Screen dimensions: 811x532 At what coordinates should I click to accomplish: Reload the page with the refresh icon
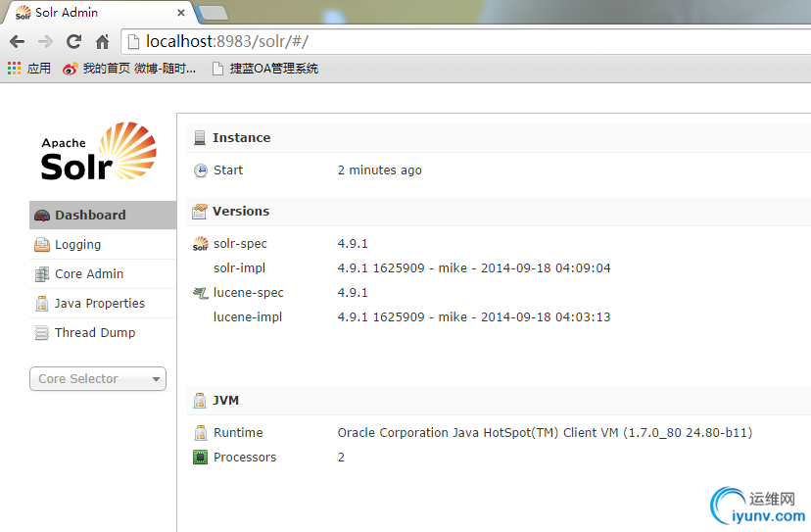tap(74, 41)
